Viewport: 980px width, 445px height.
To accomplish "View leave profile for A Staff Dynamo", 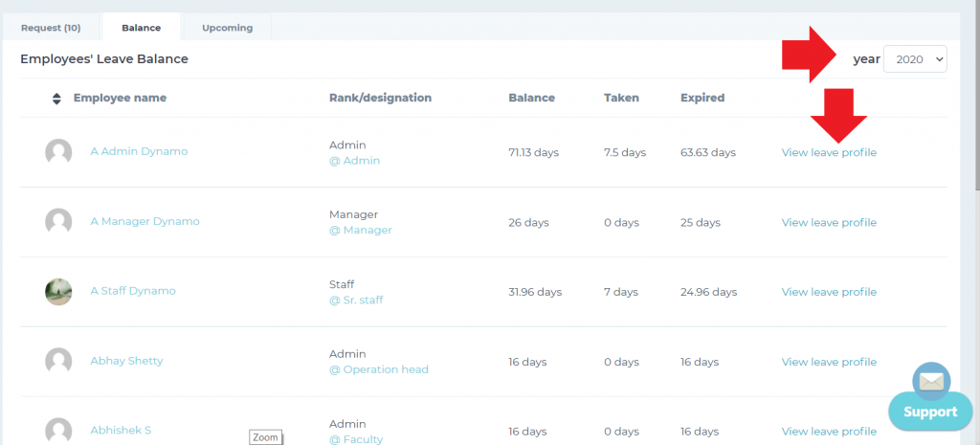I will (829, 293).
